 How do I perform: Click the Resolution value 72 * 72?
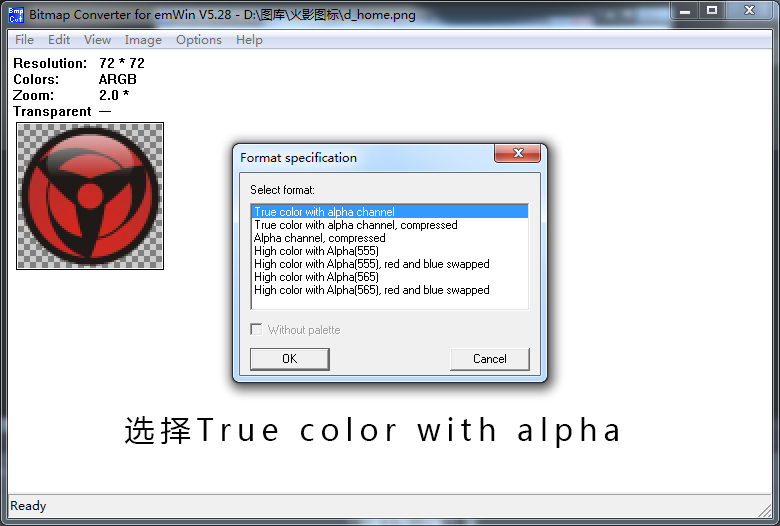coord(122,63)
